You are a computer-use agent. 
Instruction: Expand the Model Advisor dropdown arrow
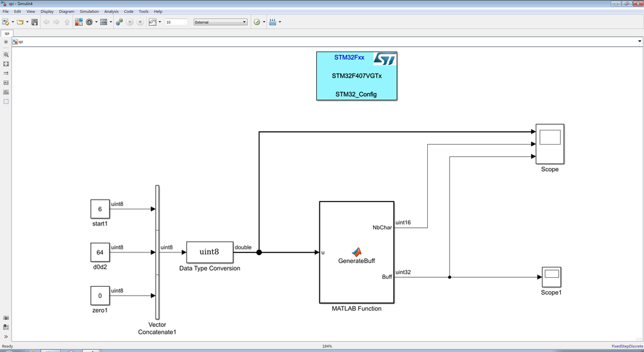tap(264, 22)
